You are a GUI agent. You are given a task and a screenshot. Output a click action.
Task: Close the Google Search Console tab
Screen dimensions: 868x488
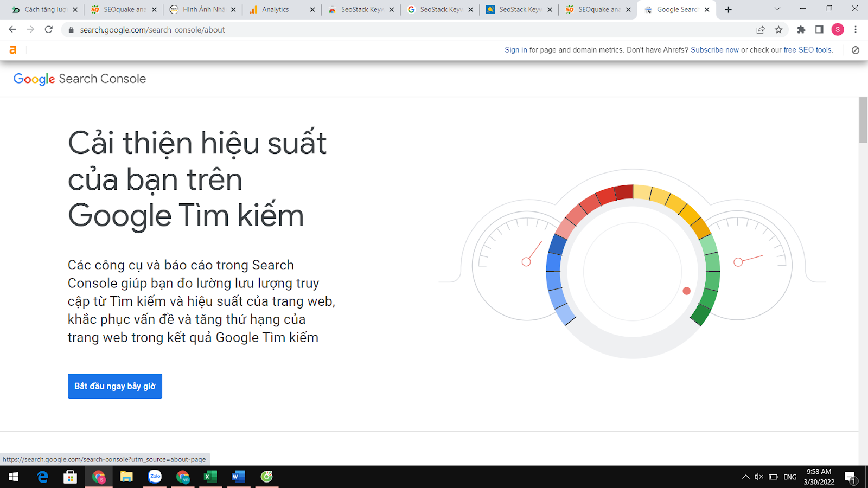point(707,9)
